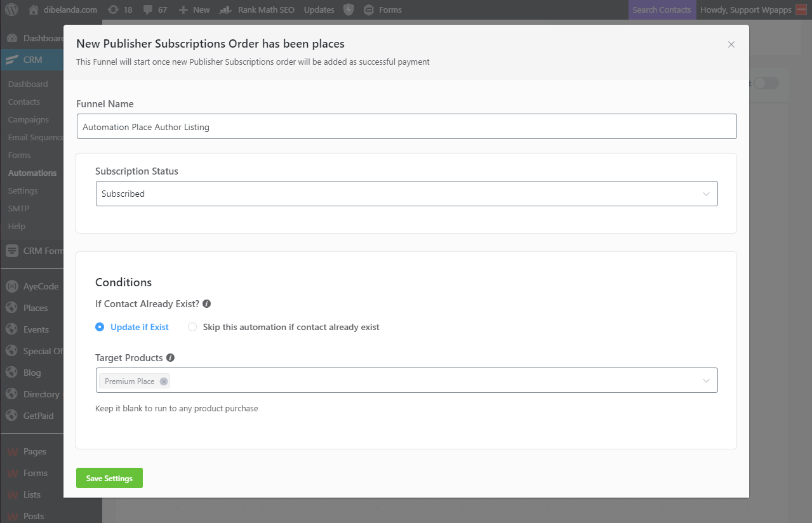The width and height of the screenshot is (812, 523).
Task: Click the CRM Forms sidebar icon
Action: [x=11, y=251]
